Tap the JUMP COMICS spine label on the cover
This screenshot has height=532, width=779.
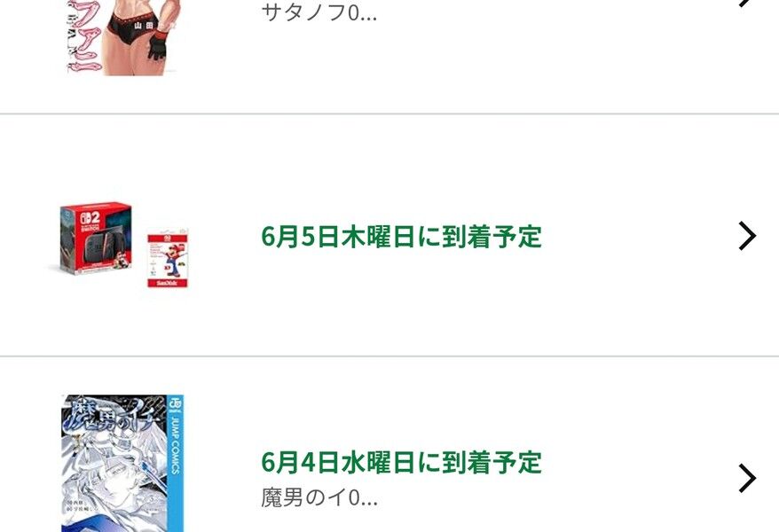[176, 445]
